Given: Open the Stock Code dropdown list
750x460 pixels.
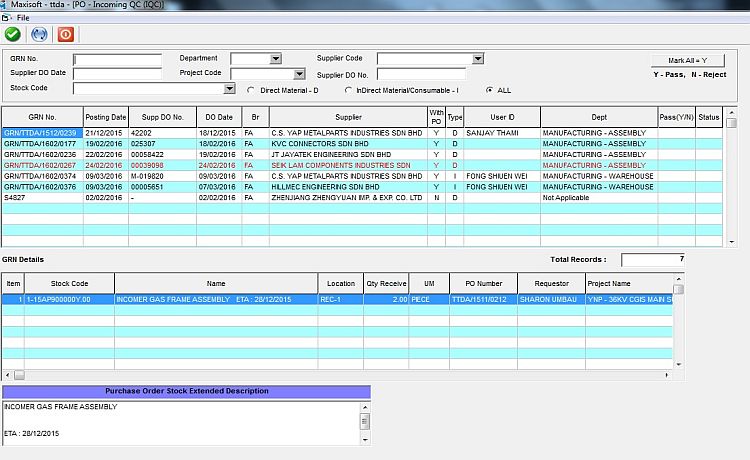Looking at the screenshot, I should 230,89.
